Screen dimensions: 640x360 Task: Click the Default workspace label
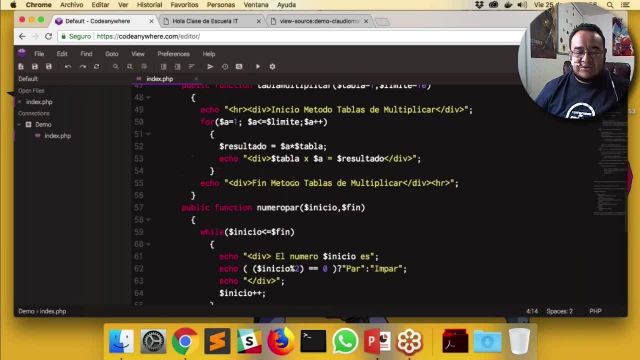pos(28,79)
